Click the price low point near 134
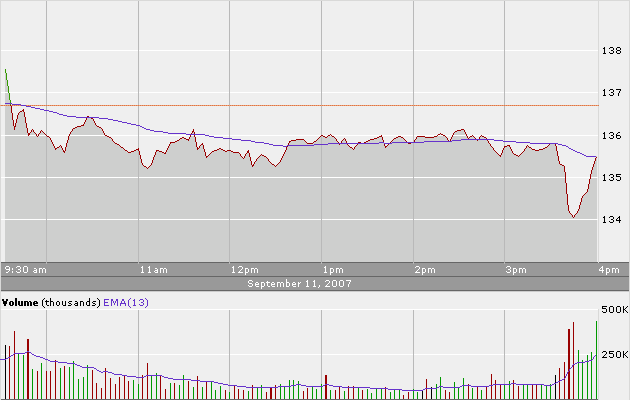This screenshot has width=630, height=400. (573, 217)
